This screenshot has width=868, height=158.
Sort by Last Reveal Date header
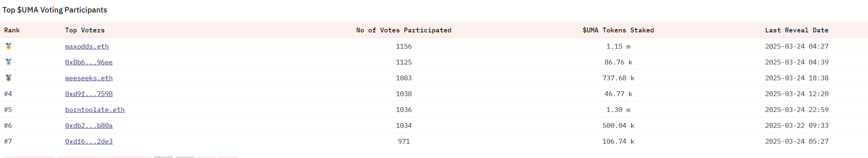797,30
